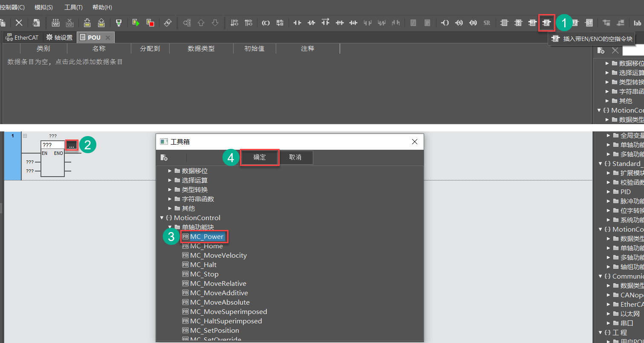The height and width of the screenshot is (343, 644).
Task: Click the 数据类型 column header
Action: click(x=201, y=49)
